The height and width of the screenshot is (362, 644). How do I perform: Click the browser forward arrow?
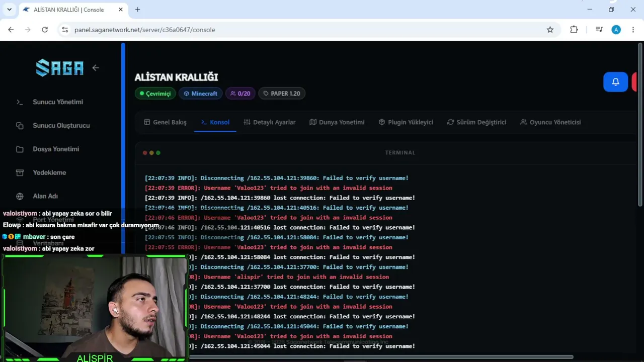(28, 30)
